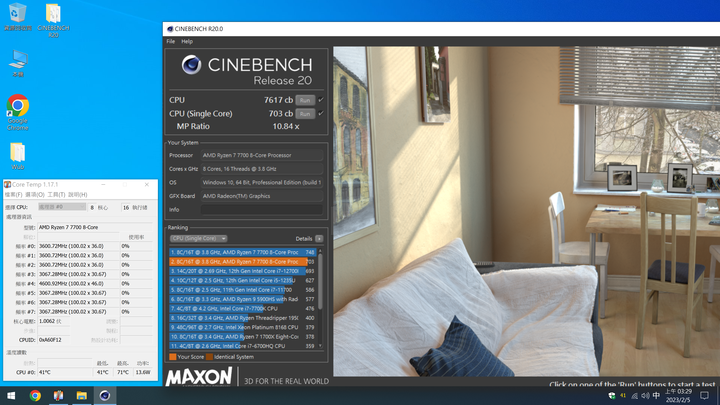Click the CPU #0 41°C temperature reading
The width and height of the screenshot is (720, 405).
tap(45, 372)
